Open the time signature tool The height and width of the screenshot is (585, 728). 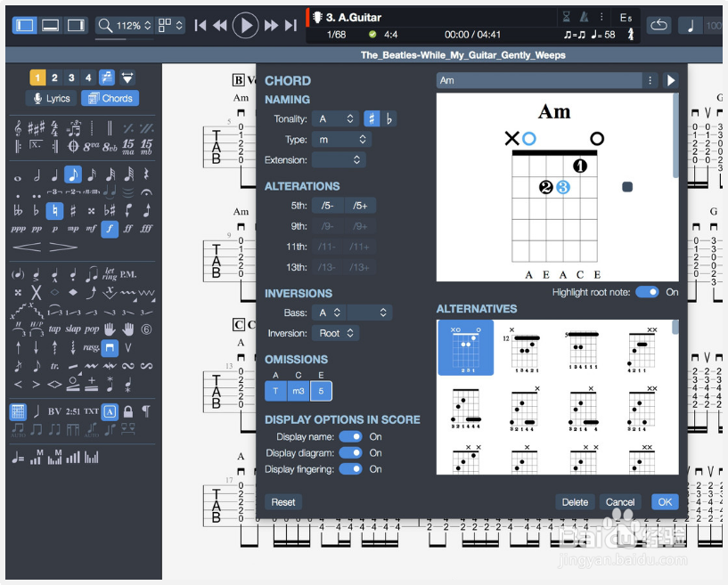[54, 128]
